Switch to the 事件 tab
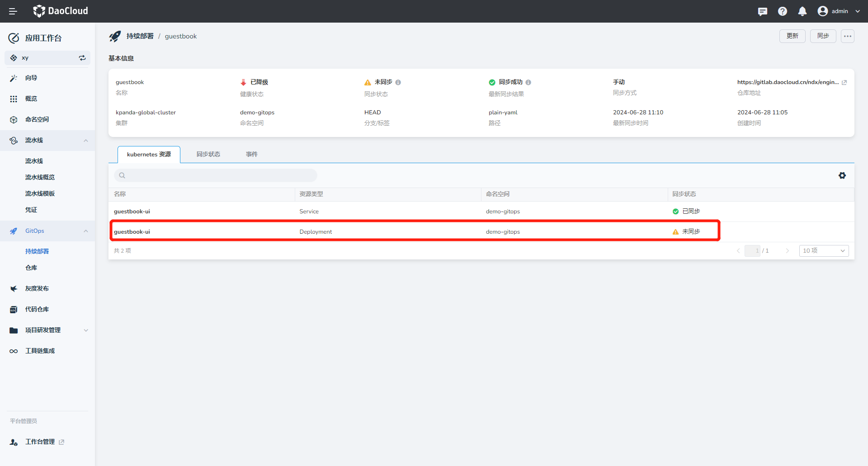Viewport: 868px width, 466px height. 252,154
